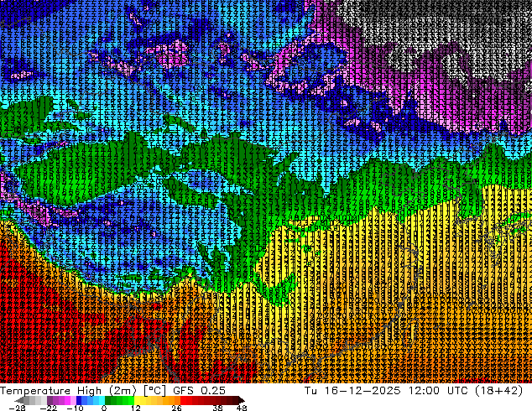Click the dark purple legend swatch above -22
The width and height of the screenshot is (532, 411).
pos(50,400)
